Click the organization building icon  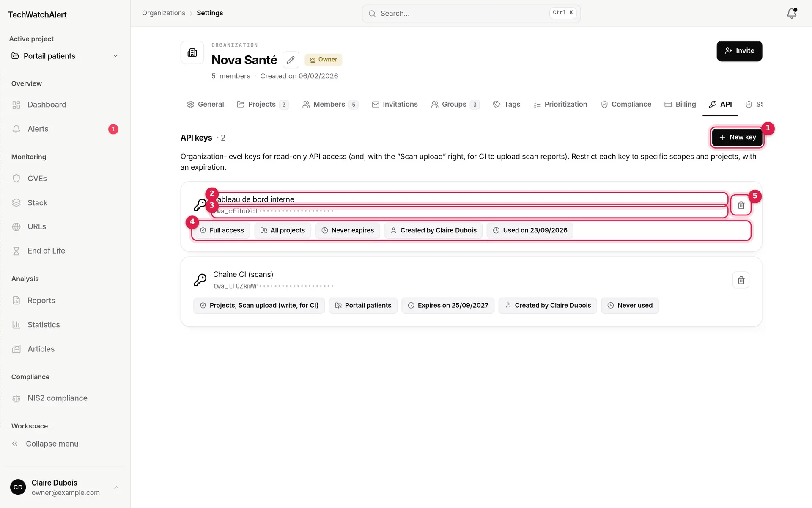(192, 52)
